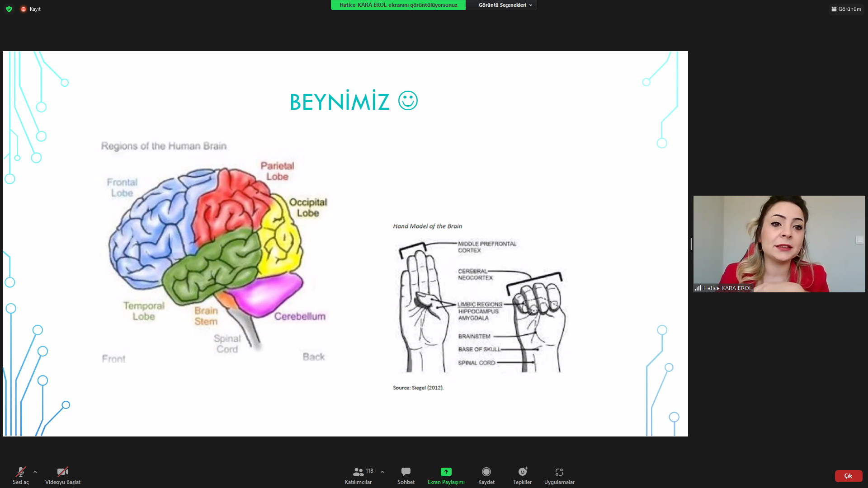
Task: Click the brain regions diagram on slide
Action: (212, 253)
